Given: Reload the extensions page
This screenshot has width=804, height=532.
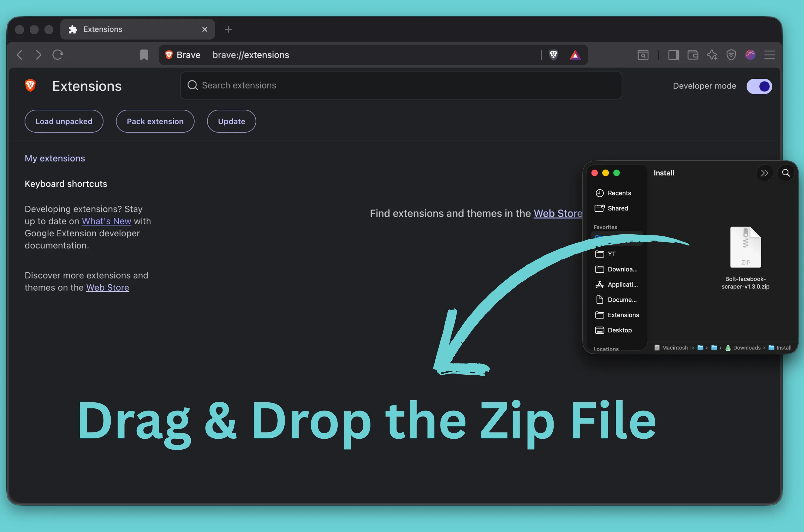Looking at the screenshot, I should click(x=58, y=55).
